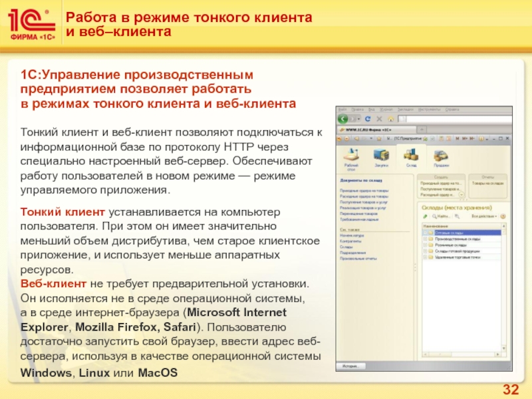Go to the browser Home page icon
Viewport: 532px width, 399px height.
click(391, 119)
